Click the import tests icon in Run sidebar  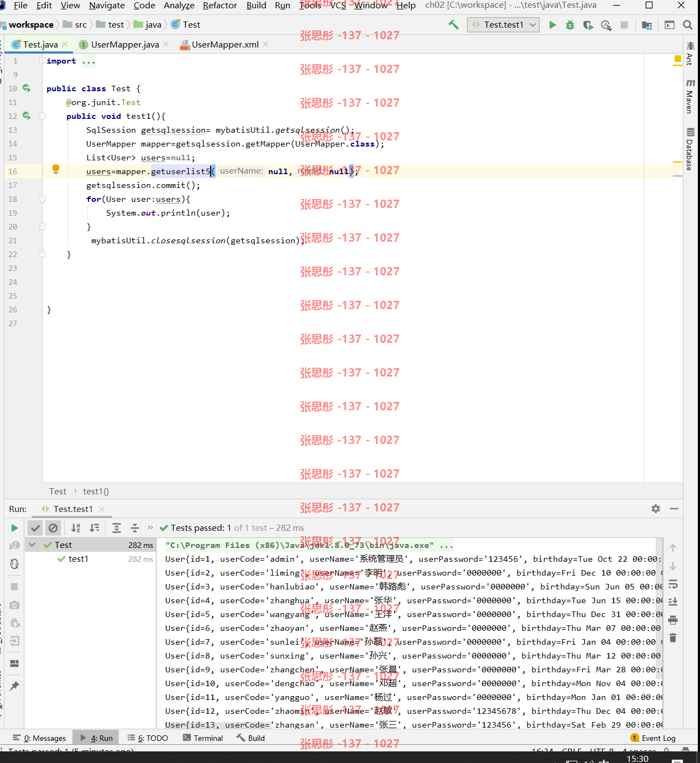[x=14, y=641]
